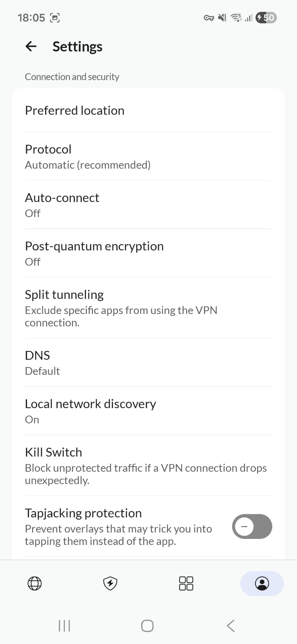
Task: Tap the battery indicator in status bar
Action: click(266, 18)
